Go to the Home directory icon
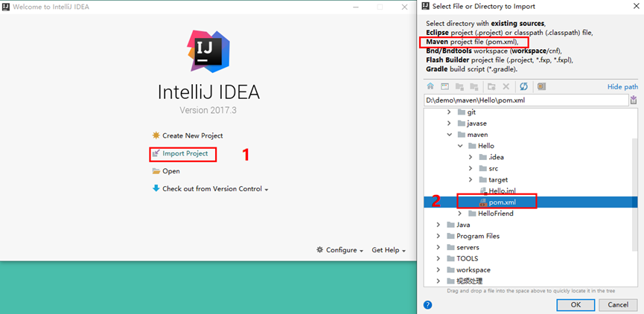Viewport: 644px width, 314px height. pyautogui.click(x=430, y=86)
